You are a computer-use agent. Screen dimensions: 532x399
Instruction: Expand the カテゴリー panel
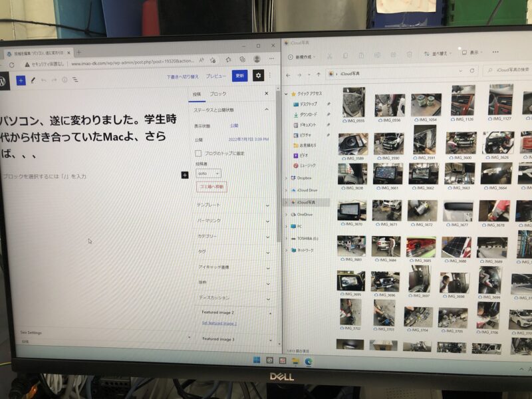pos(233,237)
